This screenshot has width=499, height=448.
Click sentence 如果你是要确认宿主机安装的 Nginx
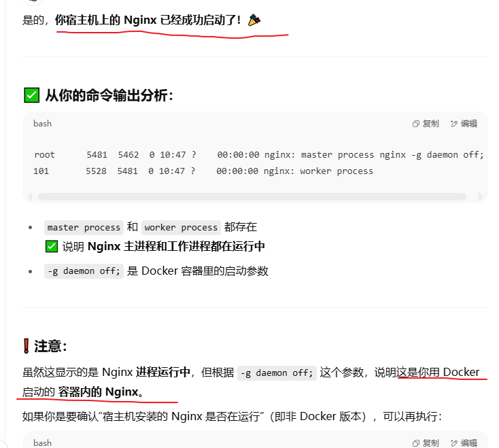[232, 417]
